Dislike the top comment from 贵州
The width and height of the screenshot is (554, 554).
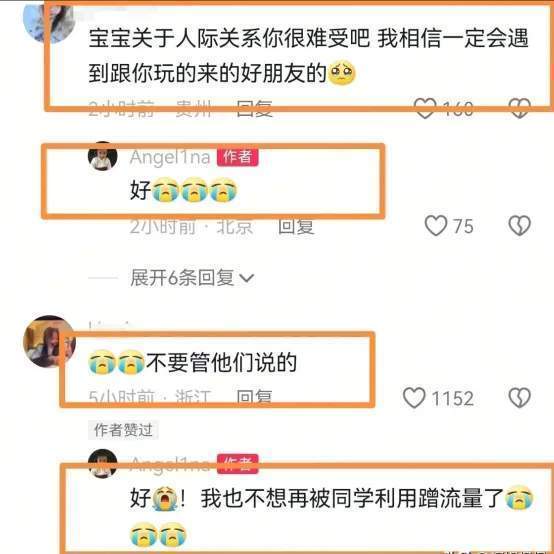tap(519, 108)
